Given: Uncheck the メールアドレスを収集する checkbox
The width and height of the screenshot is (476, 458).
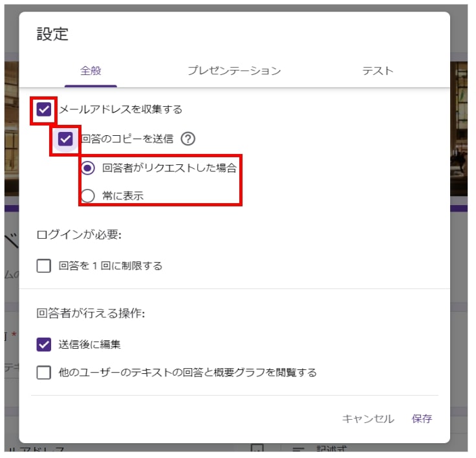Looking at the screenshot, I should tap(44, 109).
